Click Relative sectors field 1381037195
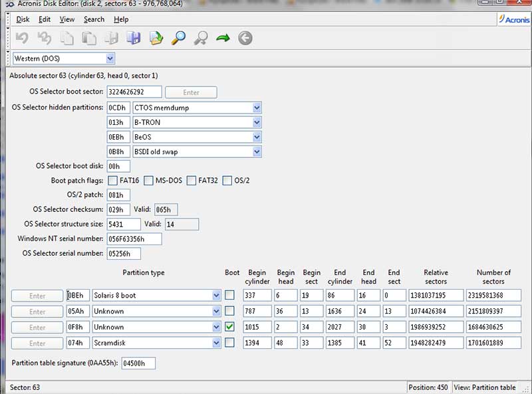The image size is (532, 394). 436,295
